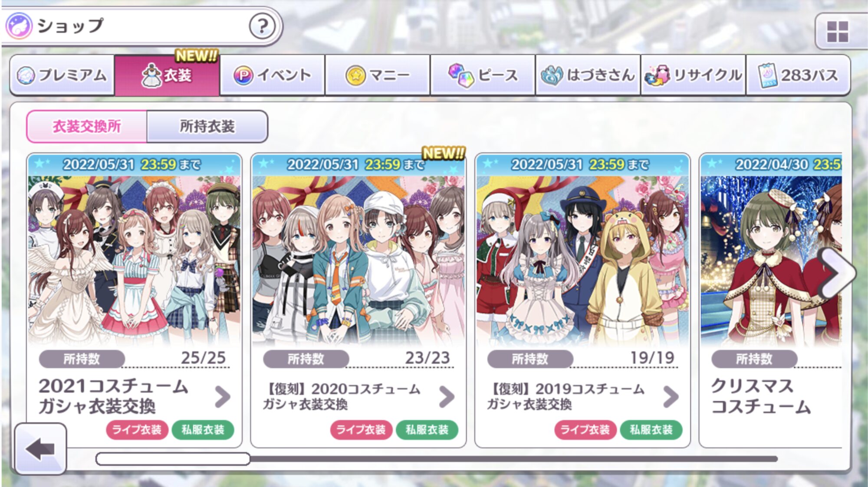Screen dimensions: 868x487
Task: Toggle to 所持衣装 view
Action: (x=207, y=126)
